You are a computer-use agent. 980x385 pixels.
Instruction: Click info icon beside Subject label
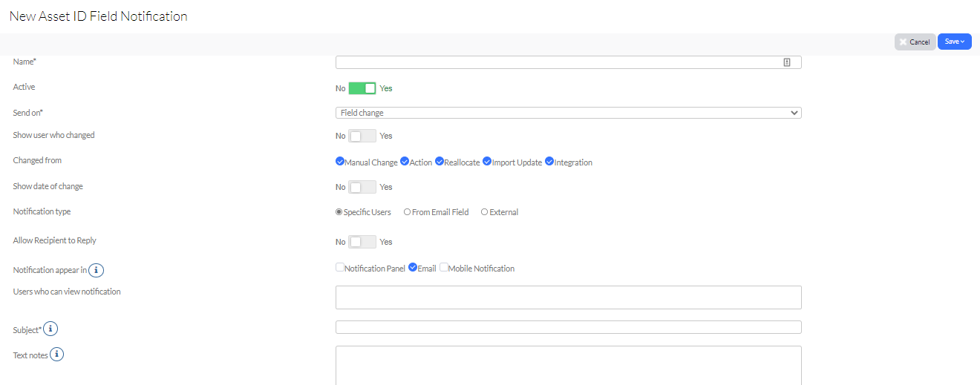(x=50, y=329)
